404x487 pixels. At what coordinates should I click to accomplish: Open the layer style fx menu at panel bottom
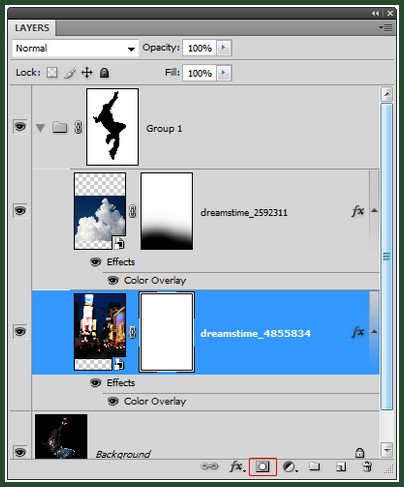click(x=237, y=467)
